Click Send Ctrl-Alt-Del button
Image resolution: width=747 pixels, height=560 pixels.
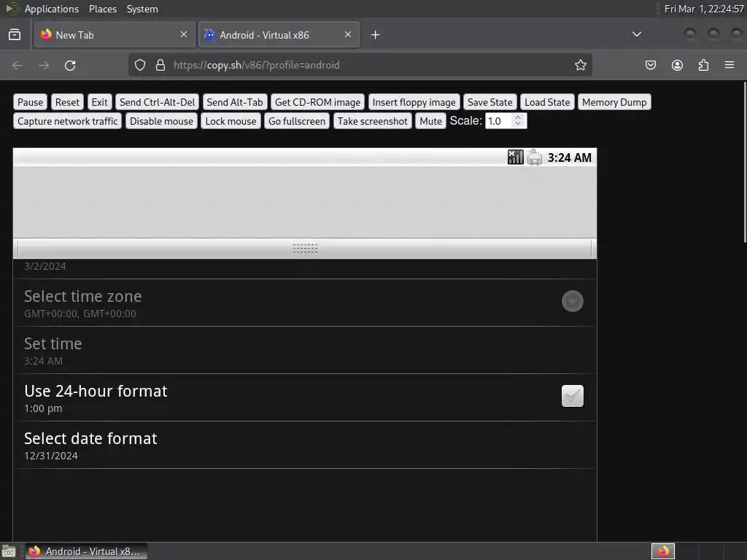pos(158,102)
